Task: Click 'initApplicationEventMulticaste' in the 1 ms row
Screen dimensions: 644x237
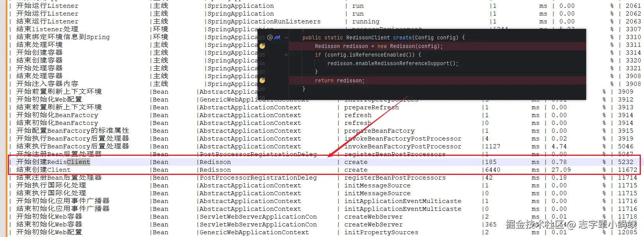Action: pos(403,201)
